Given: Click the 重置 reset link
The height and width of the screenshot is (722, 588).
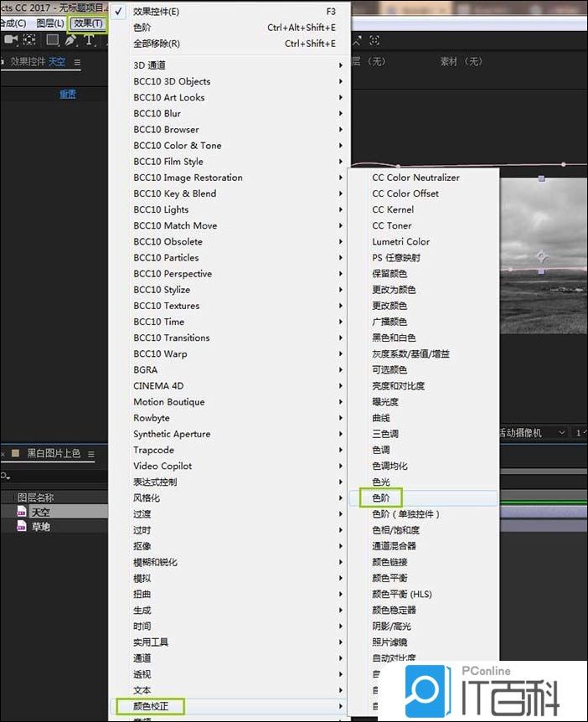Looking at the screenshot, I should coord(68,95).
